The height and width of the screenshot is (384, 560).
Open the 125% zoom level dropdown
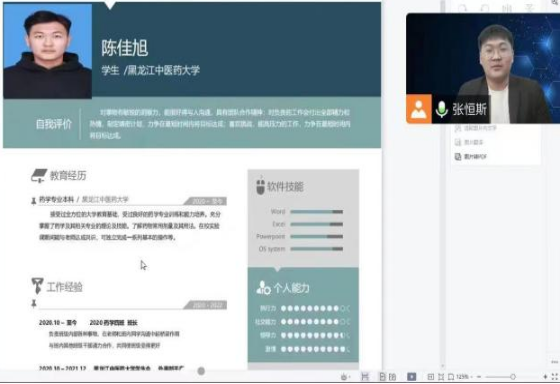click(x=464, y=376)
